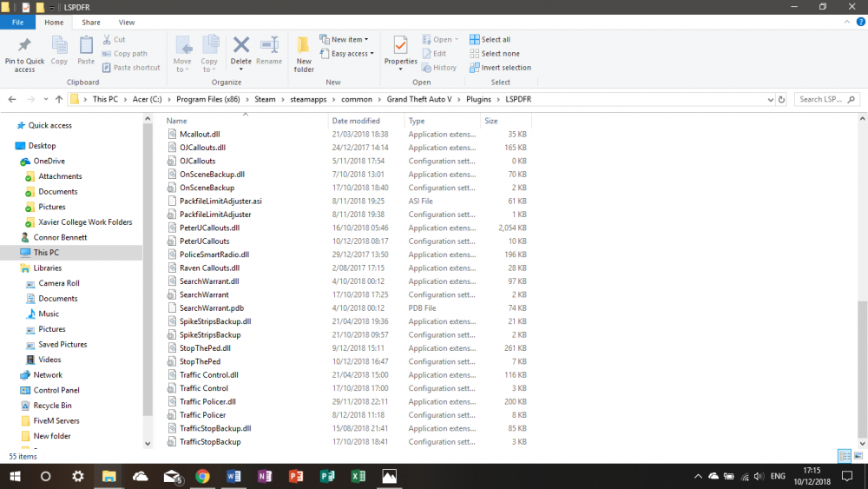Open Word from the taskbar

[x=233, y=476]
